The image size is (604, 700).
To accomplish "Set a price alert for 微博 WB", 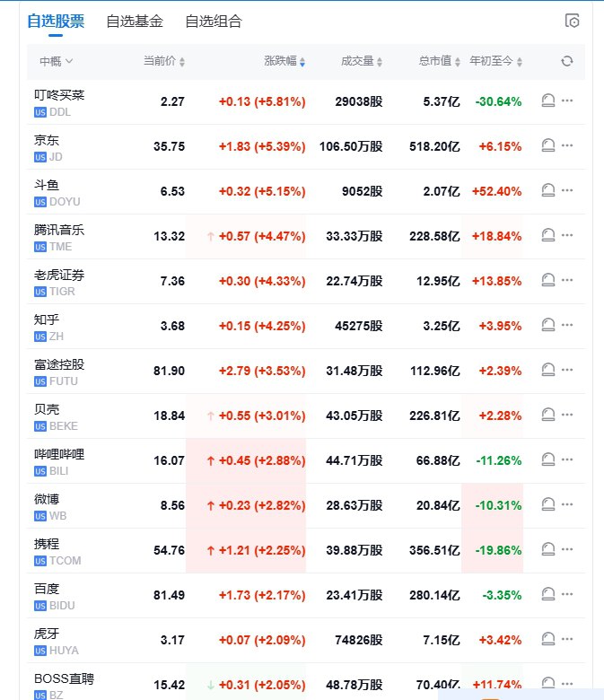I will point(548,504).
